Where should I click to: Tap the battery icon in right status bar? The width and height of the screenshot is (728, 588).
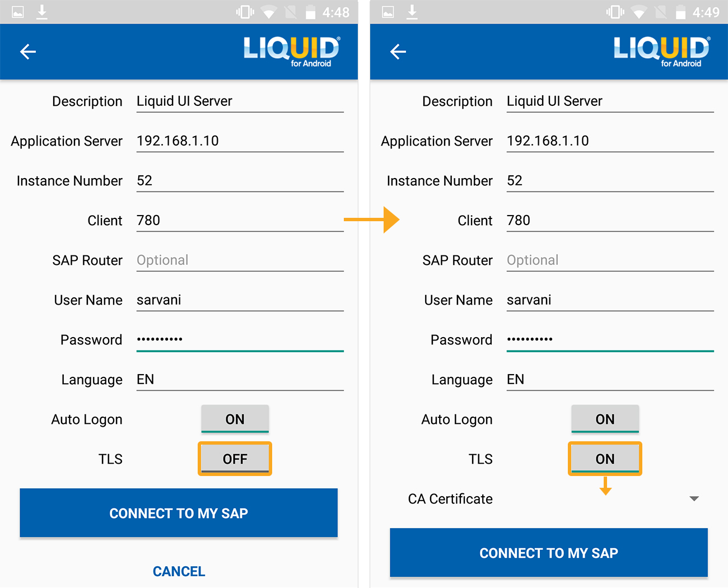pos(680,12)
